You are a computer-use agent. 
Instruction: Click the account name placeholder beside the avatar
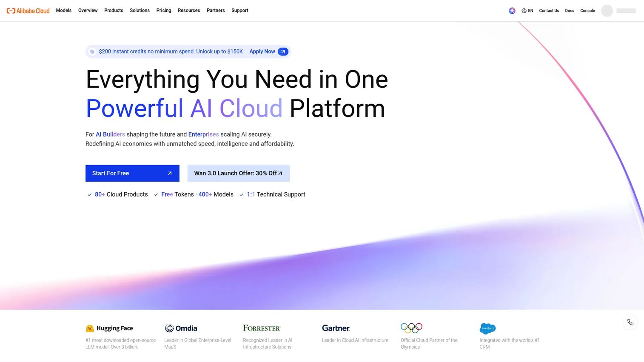pyautogui.click(x=626, y=11)
